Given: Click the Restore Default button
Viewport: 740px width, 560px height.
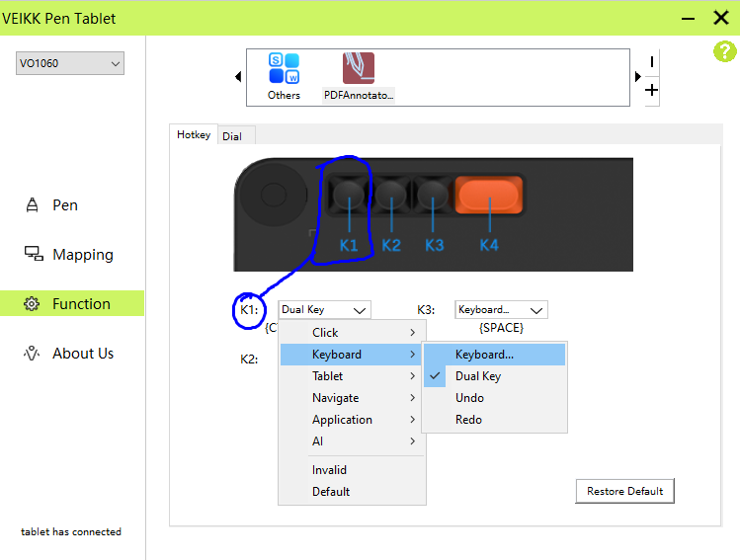Looking at the screenshot, I should pyautogui.click(x=624, y=491).
